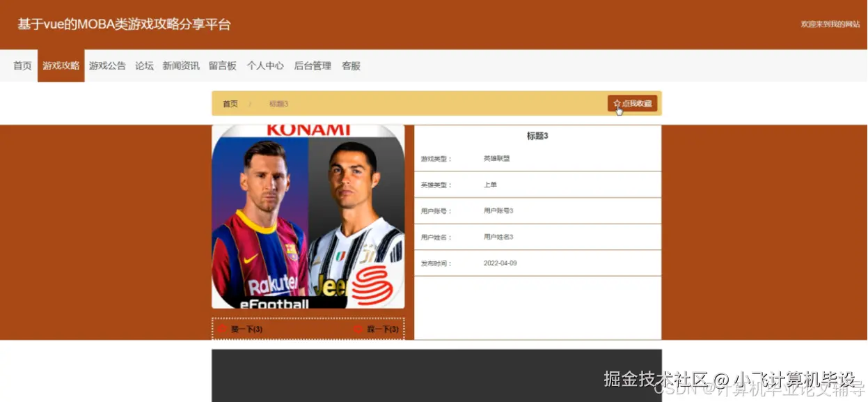Open the 个人中心 personal center
The height and width of the screenshot is (402, 868).
click(265, 65)
